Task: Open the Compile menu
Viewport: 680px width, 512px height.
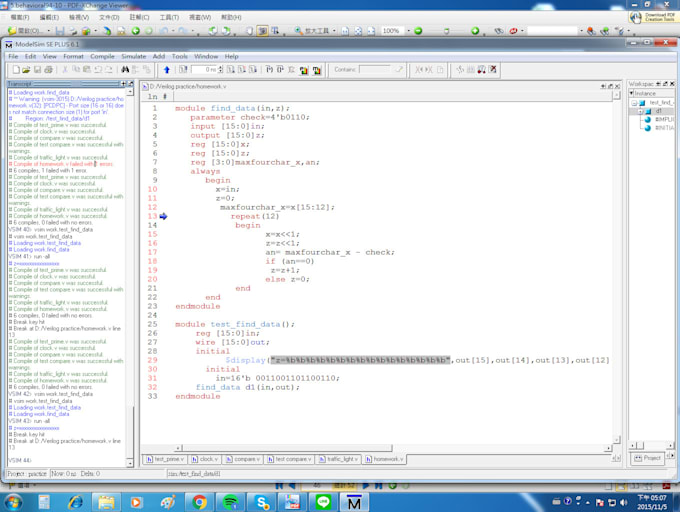Action: 102,56
